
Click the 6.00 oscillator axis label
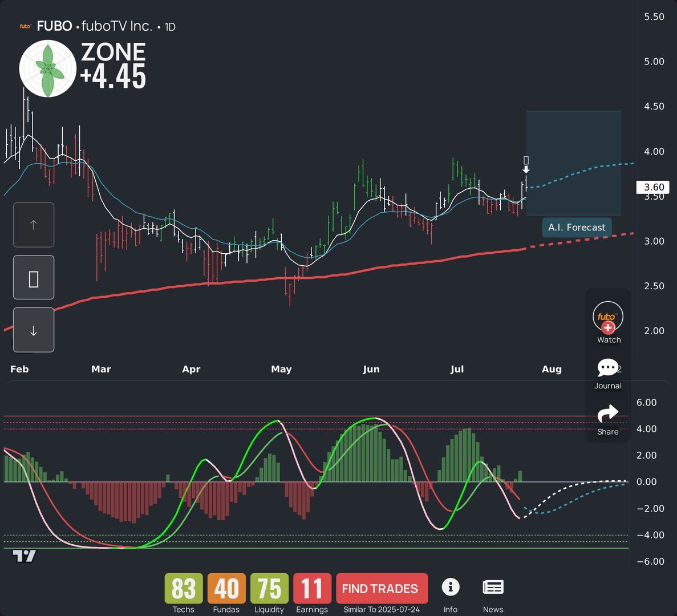click(646, 402)
